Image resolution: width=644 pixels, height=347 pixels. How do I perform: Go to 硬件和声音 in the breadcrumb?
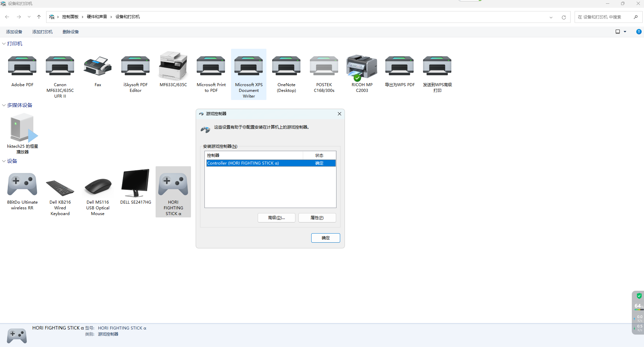coord(97,17)
